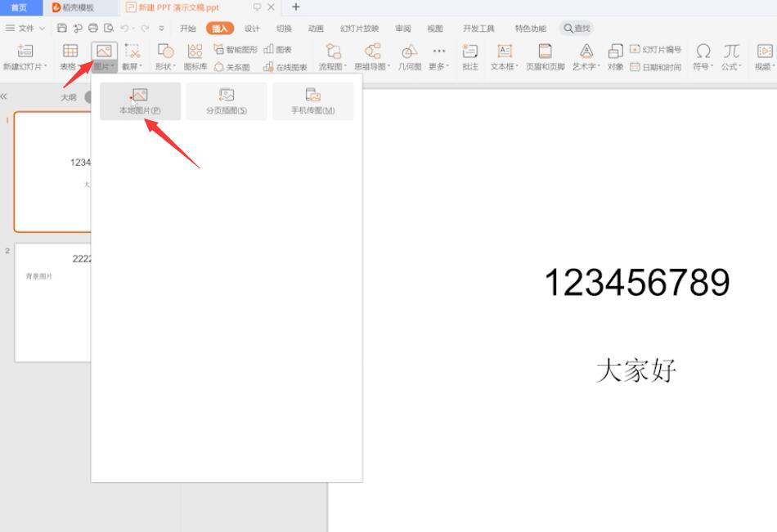Click the Redo arrow icon
Viewport: 777px width, 532px height.
tap(145, 29)
